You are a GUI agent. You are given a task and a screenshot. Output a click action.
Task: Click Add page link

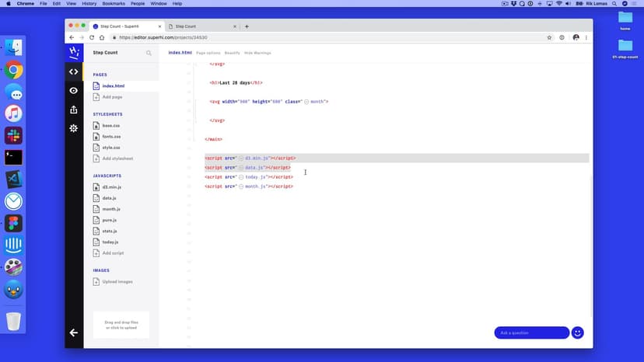coord(112,96)
